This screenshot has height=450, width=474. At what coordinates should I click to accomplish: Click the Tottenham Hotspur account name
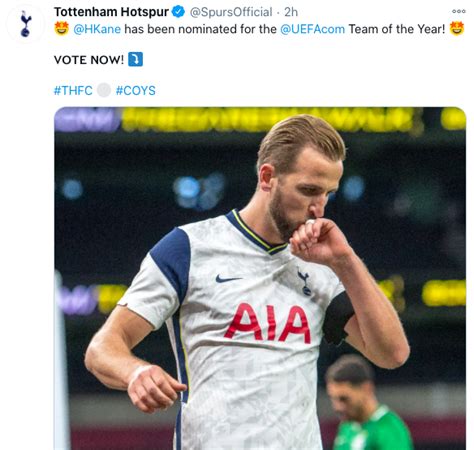[111, 12]
